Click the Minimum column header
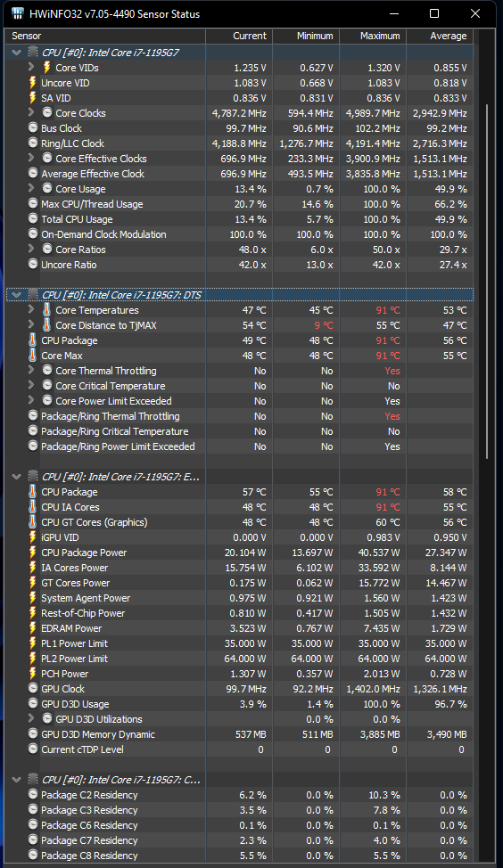Screen dimensions: 503x868 (x=306, y=36)
